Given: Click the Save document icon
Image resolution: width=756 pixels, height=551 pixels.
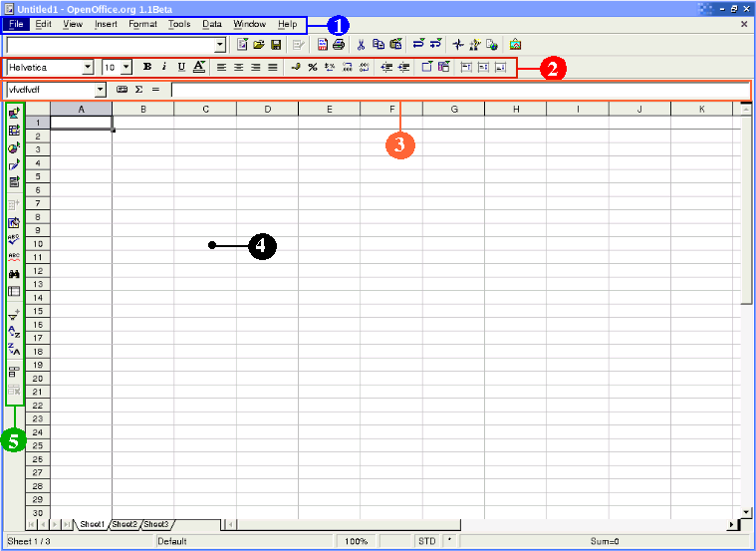Looking at the screenshot, I should coord(275,45).
